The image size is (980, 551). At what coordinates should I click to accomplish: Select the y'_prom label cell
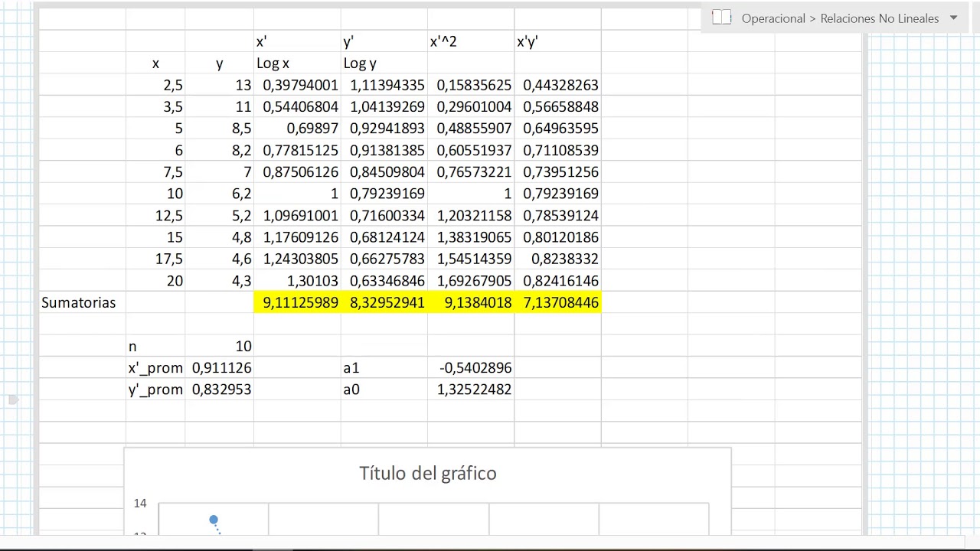(155, 390)
